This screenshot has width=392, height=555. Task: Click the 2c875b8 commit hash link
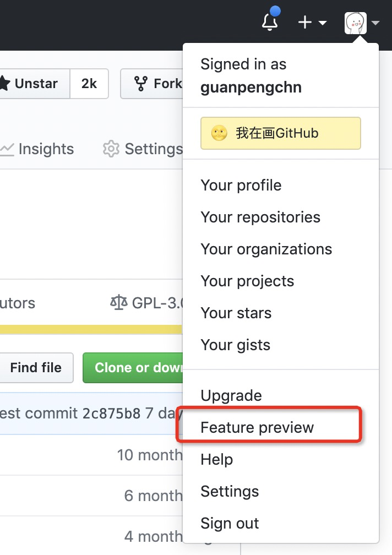point(111,413)
